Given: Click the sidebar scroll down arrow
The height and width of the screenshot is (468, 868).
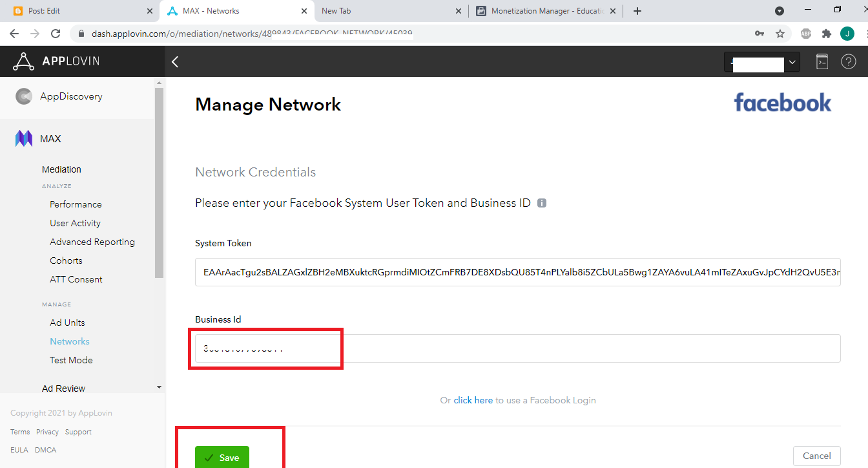Looking at the screenshot, I should (x=160, y=387).
